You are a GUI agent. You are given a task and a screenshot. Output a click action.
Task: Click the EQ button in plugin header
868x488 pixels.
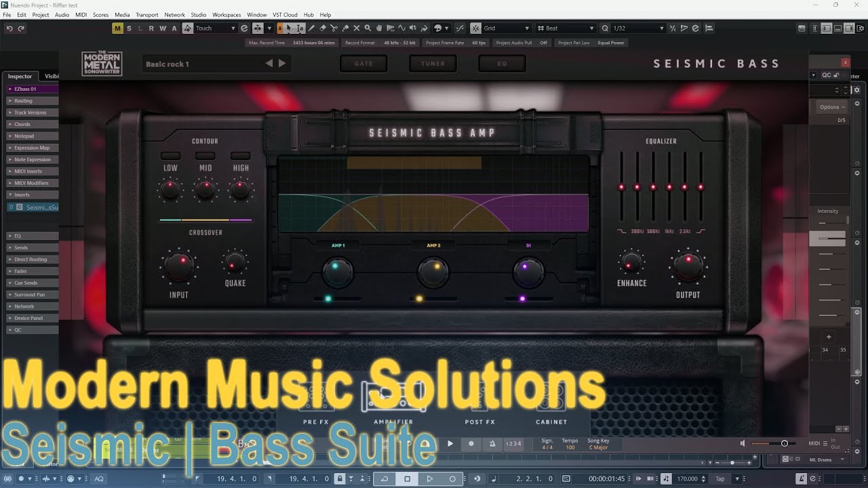click(502, 64)
